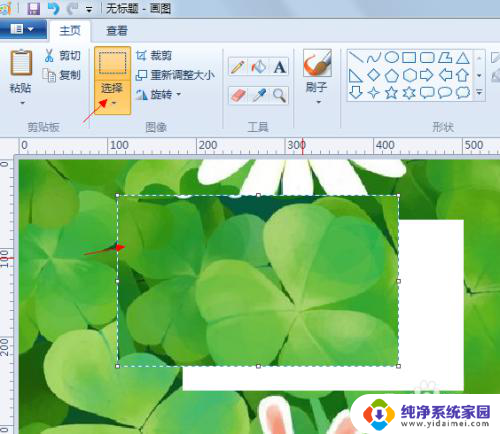Select the Color picker eyedropper tool

259,96
